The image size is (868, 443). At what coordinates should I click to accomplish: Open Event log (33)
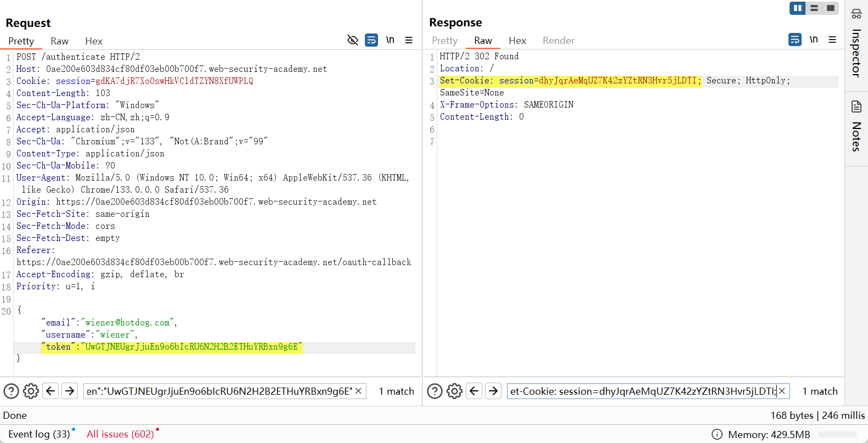[x=39, y=434]
